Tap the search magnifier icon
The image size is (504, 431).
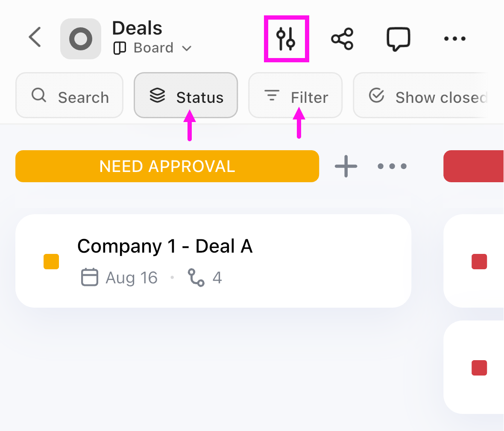[39, 95]
